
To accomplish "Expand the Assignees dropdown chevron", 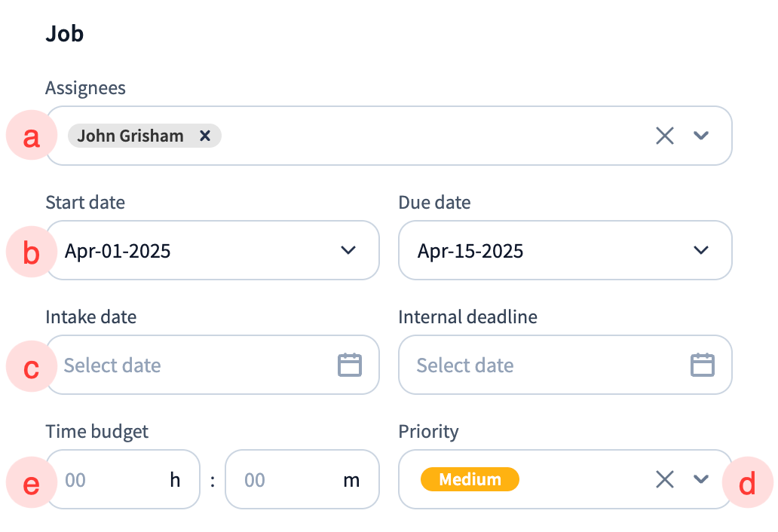I will (701, 136).
